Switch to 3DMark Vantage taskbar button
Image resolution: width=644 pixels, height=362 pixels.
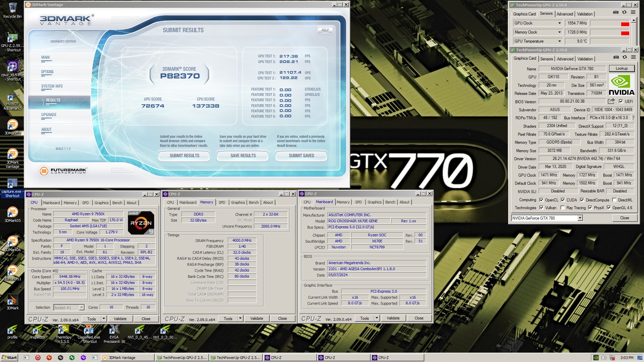pyautogui.click(x=127, y=358)
